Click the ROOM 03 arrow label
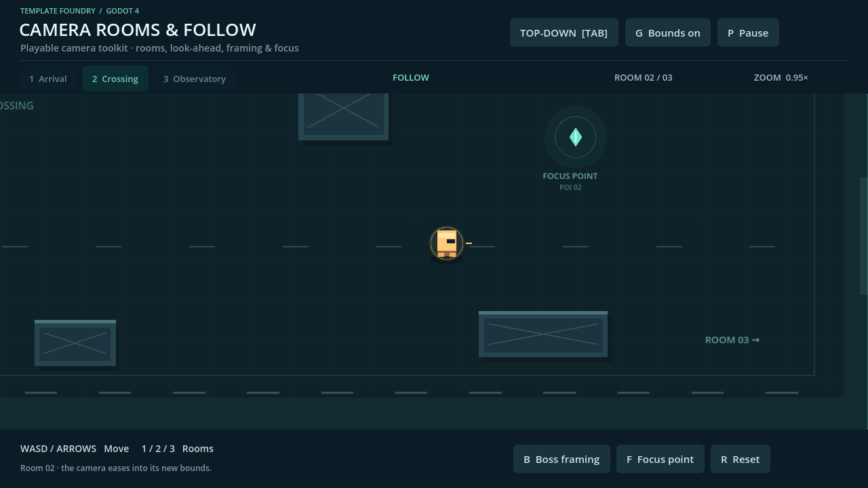The height and width of the screenshot is (488, 868). coord(732,340)
